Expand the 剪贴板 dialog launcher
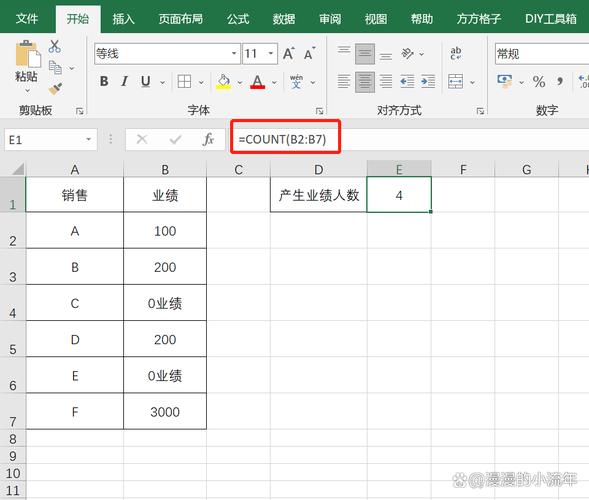The height and width of the screenshot is (500, 589). (79, 111)
